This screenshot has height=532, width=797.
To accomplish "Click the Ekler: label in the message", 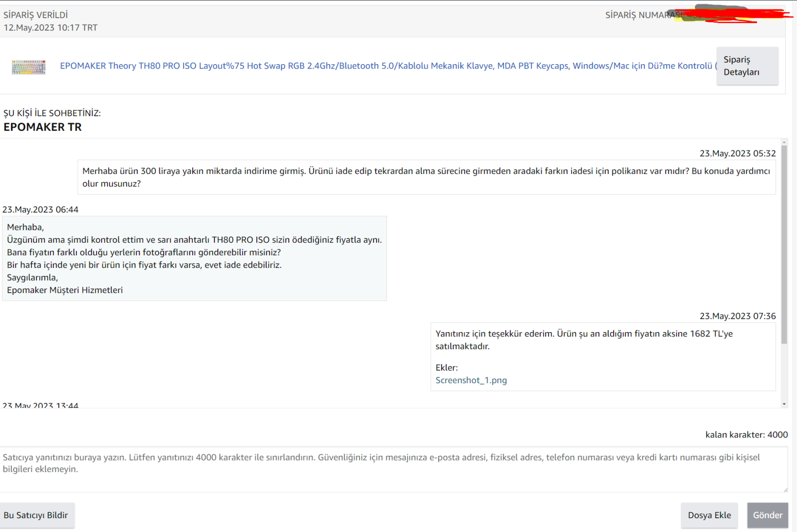I will coord(447,367).
